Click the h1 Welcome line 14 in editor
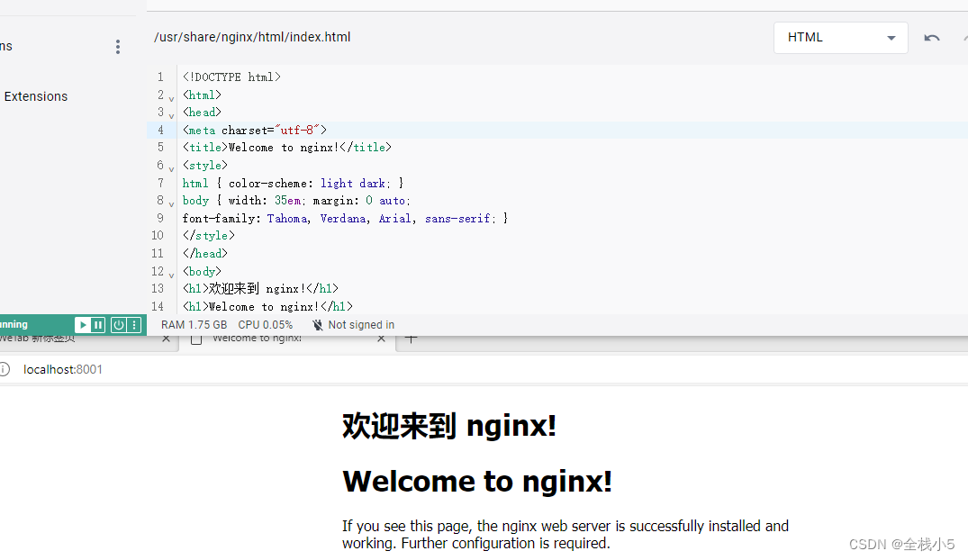The width and height of the screenshot is (968, 560). 267,307
